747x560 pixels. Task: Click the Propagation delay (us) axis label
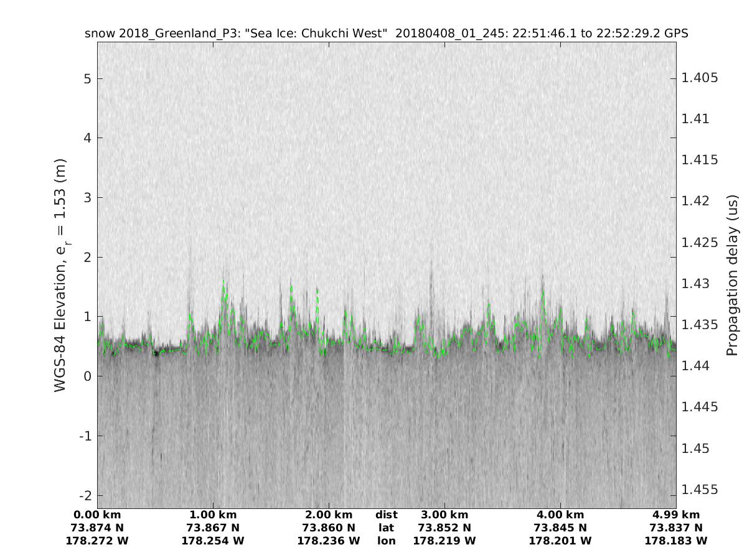coord(731,275)
